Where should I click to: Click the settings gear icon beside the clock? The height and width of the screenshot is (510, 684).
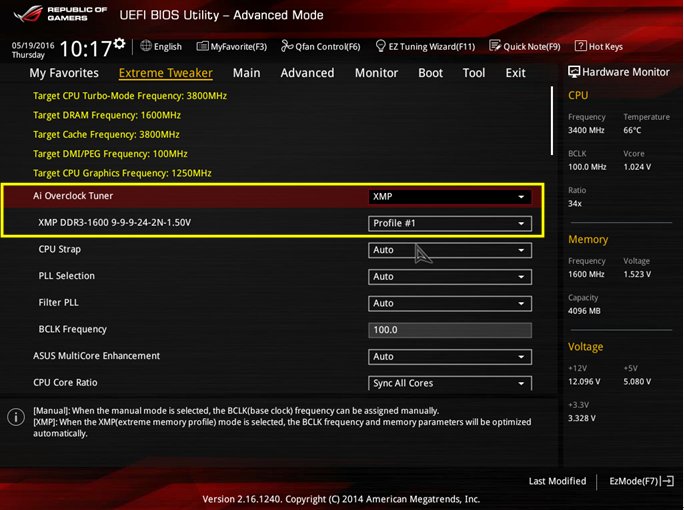(x=120, y=44)
